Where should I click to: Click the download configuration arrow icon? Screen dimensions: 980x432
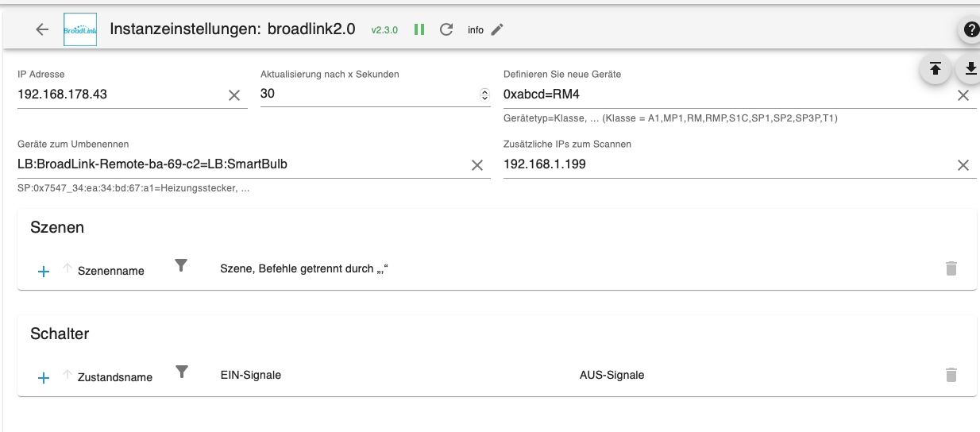coord(970,69)
